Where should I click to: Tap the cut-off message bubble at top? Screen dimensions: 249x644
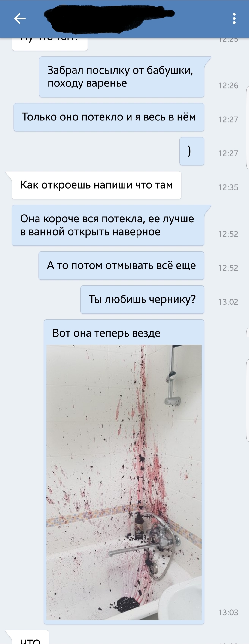(50, 44)
